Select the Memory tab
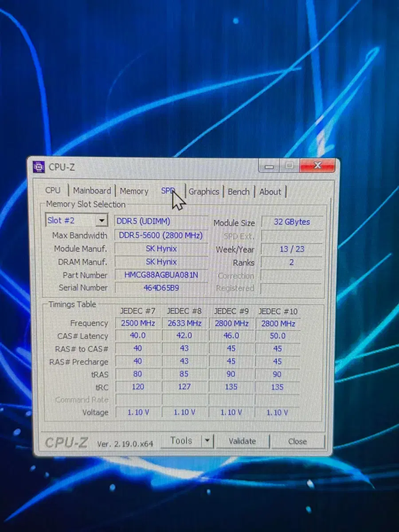This screenshot has height=532, width=399. click(x=134, y=191)
